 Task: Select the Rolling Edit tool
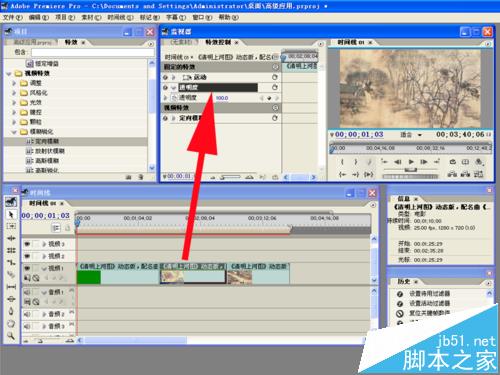pos(11,250)
